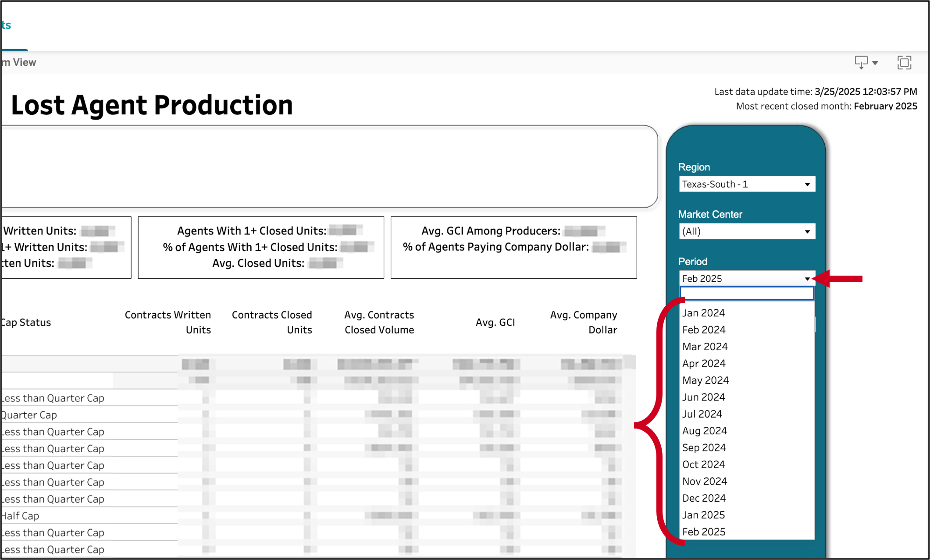Click the Period search input box
The width and height of the screenshot is (930, 560).
746,294
